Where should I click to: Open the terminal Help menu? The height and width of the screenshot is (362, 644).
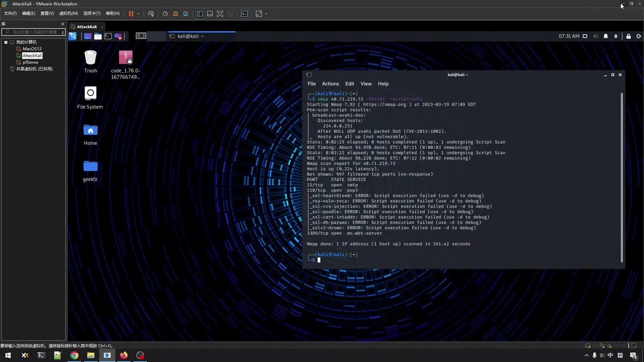pyautogui.click(x=383, y=84)
